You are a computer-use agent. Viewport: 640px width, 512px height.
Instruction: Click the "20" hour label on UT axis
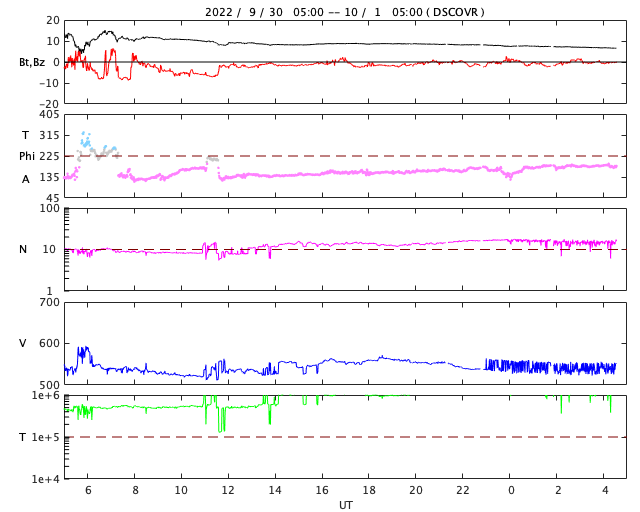[416, 490]
